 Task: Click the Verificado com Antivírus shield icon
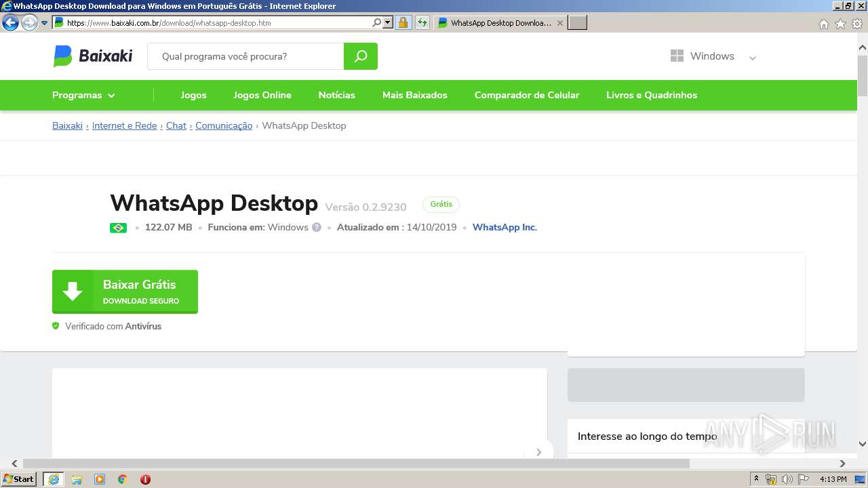click(x=56, y=326)
